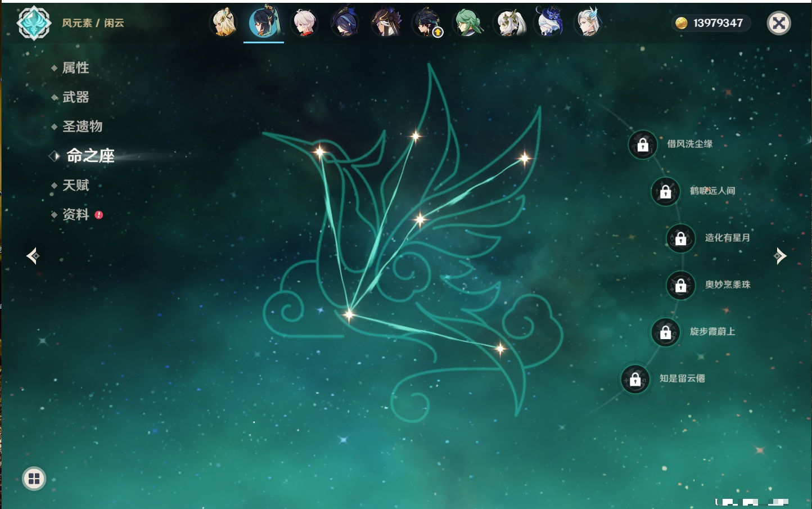This screenshot has width=812, height=509.
Task: Click the Mora coin icon
Action: 682,23
